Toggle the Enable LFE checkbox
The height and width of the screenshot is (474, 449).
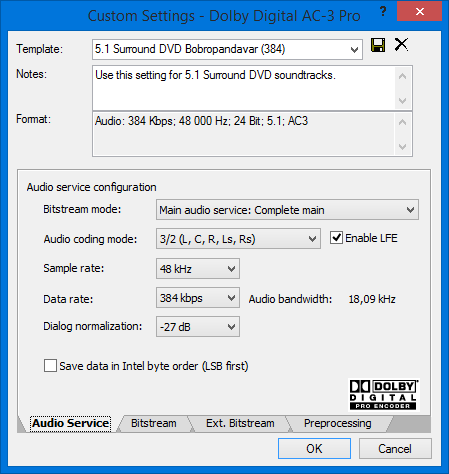(x=336, y=238)
